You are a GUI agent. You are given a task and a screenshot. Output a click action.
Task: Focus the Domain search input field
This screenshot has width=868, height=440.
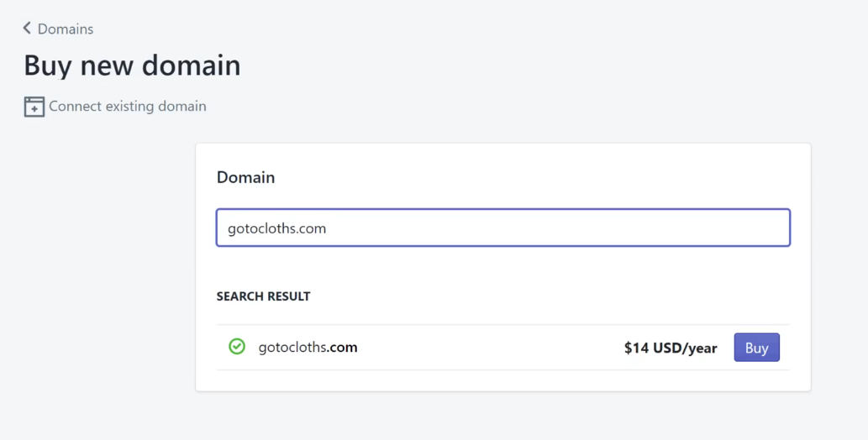502,228
